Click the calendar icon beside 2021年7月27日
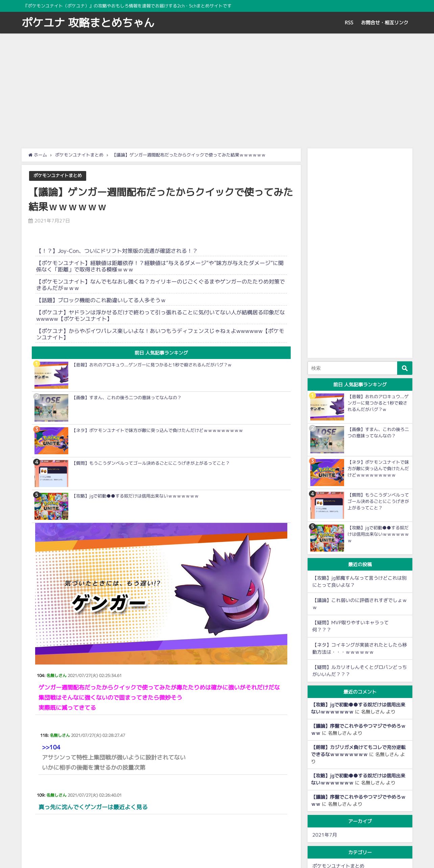The width and height of the screenshot is (434, 868). [31, 221]
